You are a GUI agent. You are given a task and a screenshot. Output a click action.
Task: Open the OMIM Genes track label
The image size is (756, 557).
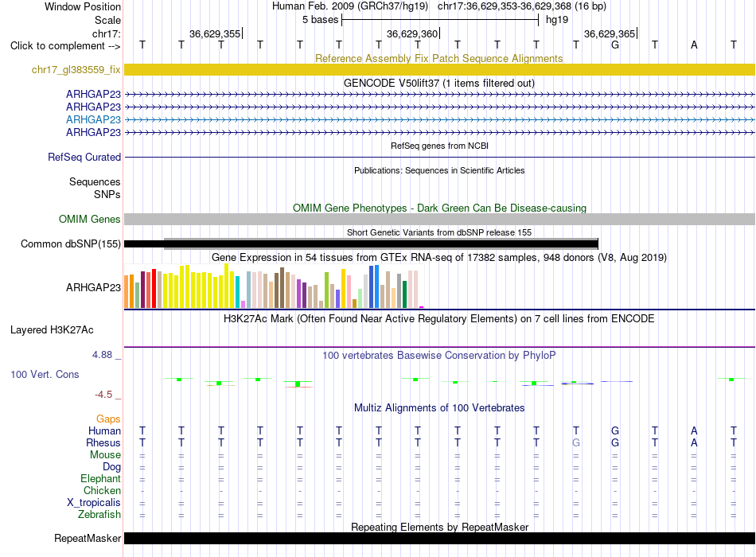89,220
